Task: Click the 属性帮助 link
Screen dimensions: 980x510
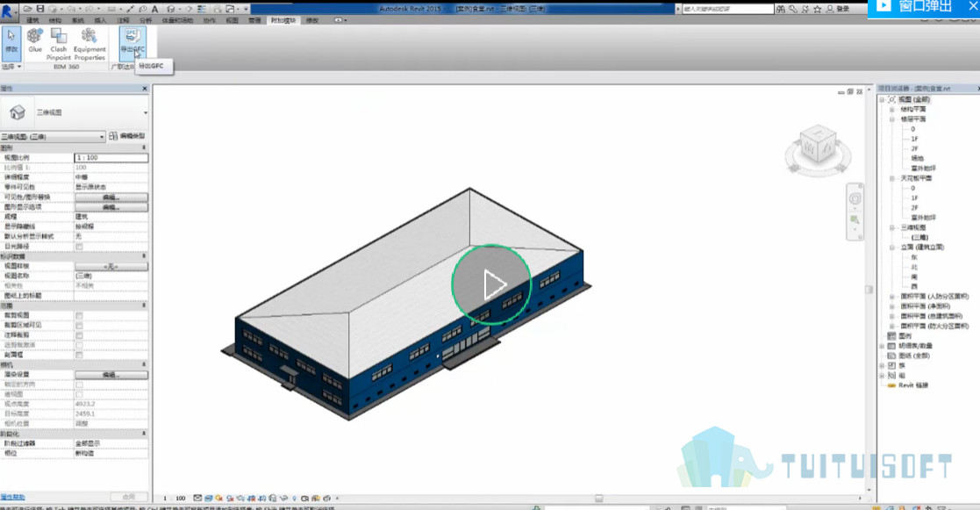Action: [12, 498]
